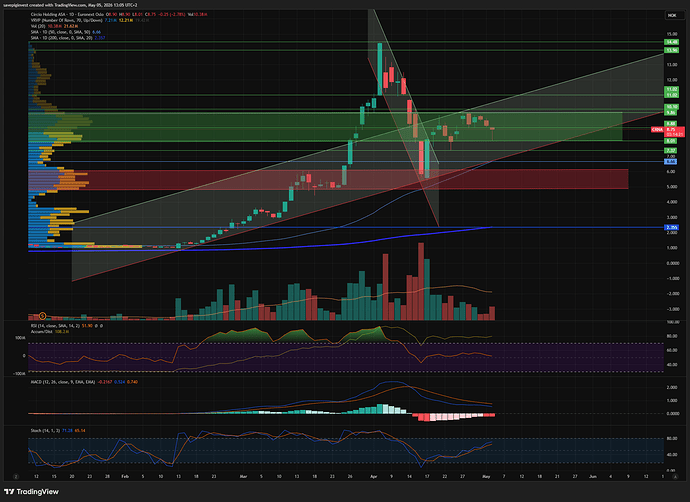Viewport: 690px width, 502px height.
Task: Click the 15.00 price scale value
Action: coord(672,34)
